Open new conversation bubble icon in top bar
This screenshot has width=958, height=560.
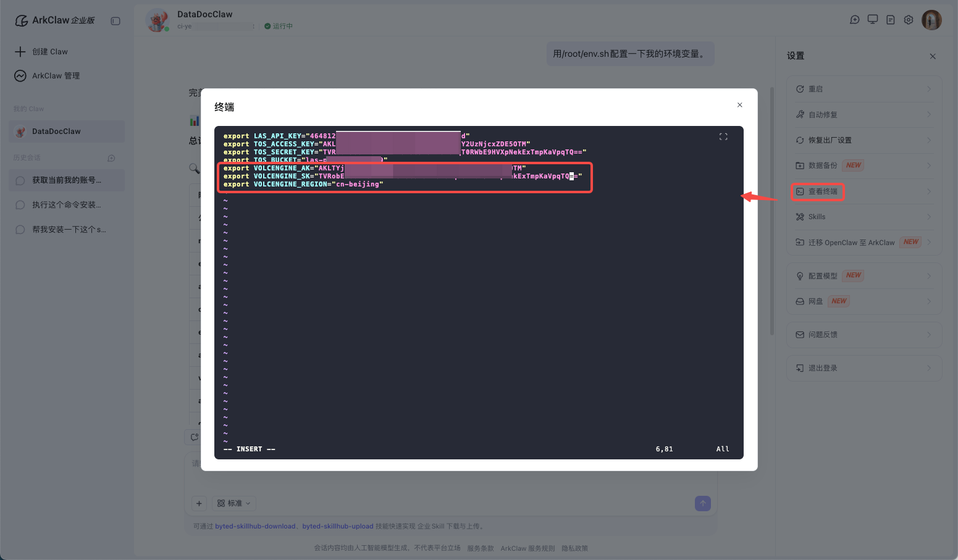point(855,20)
